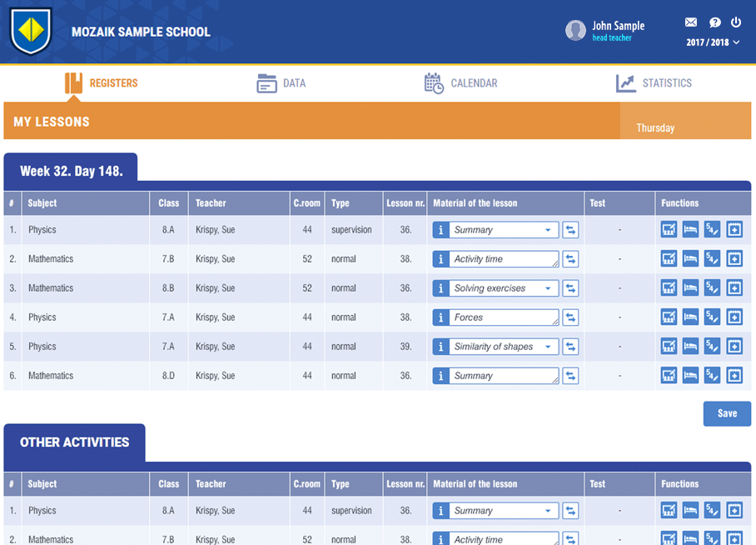756x545 pixels.
Task: Open Summary dropdown in first Physics row
Action: 548,230
